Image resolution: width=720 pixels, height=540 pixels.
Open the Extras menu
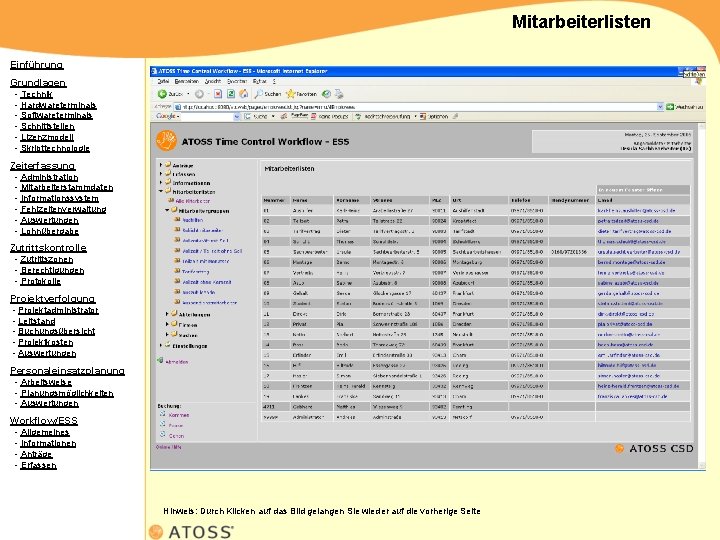[259, 81]
